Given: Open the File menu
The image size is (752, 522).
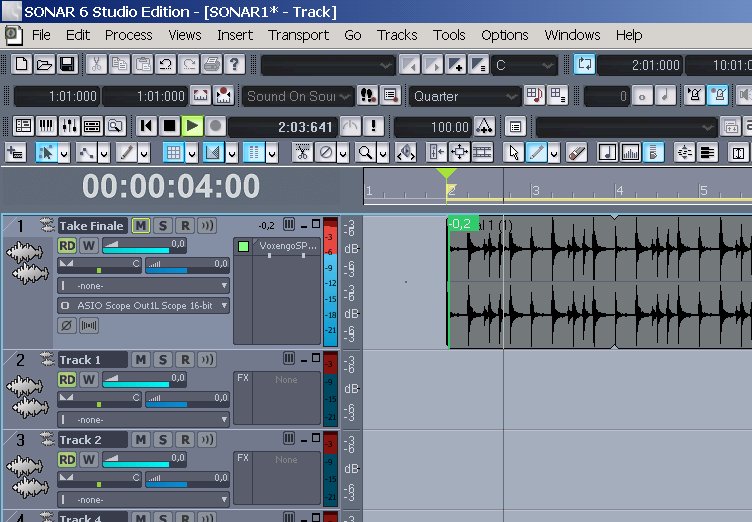Looking at the screenshot, I should pyautogui.click(x=41, y=35).
